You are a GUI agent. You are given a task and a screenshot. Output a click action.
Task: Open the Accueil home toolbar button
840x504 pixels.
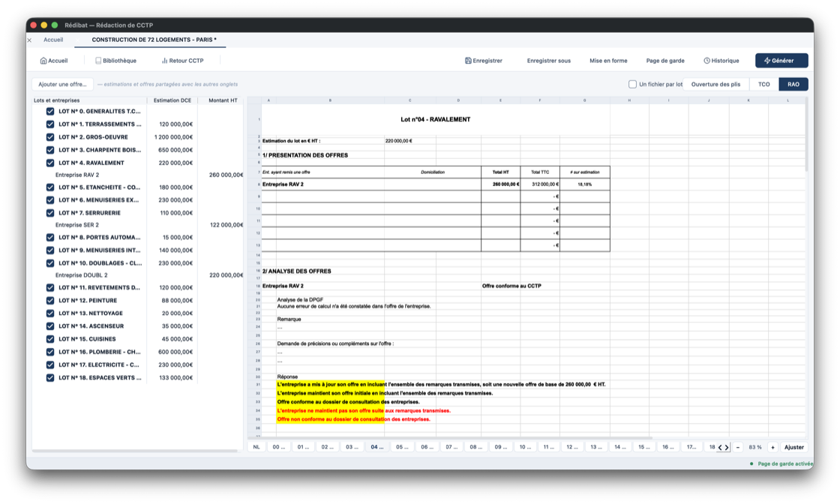54,61
